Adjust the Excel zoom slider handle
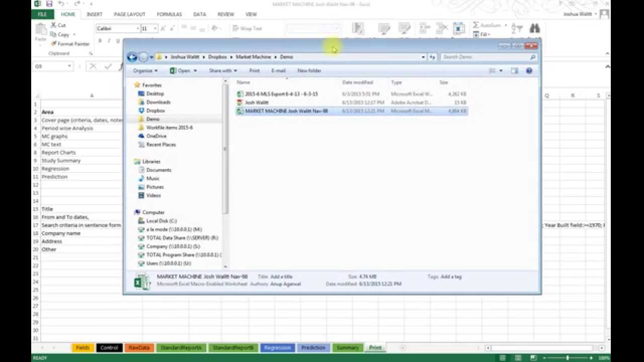644x362 pixels. [568, 358]
